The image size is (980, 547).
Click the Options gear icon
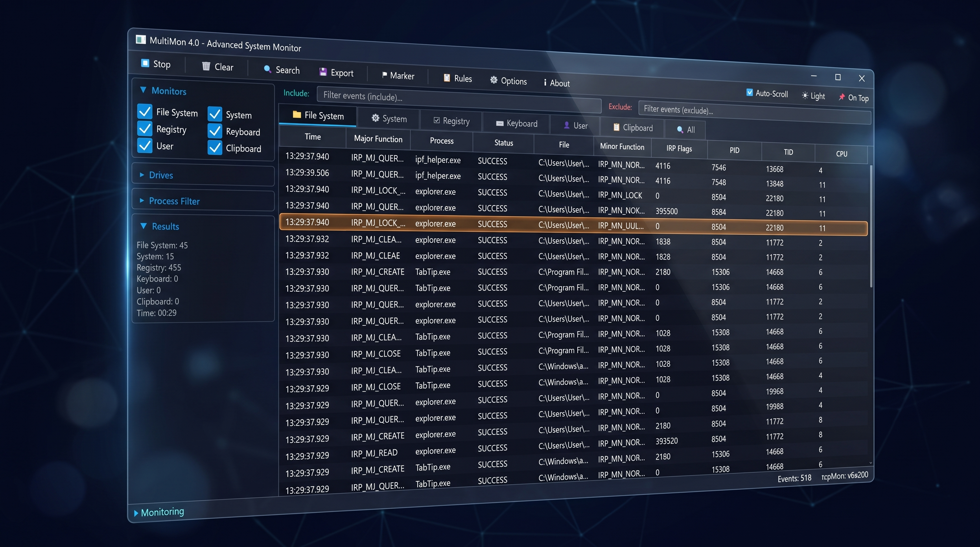(494, 80)
